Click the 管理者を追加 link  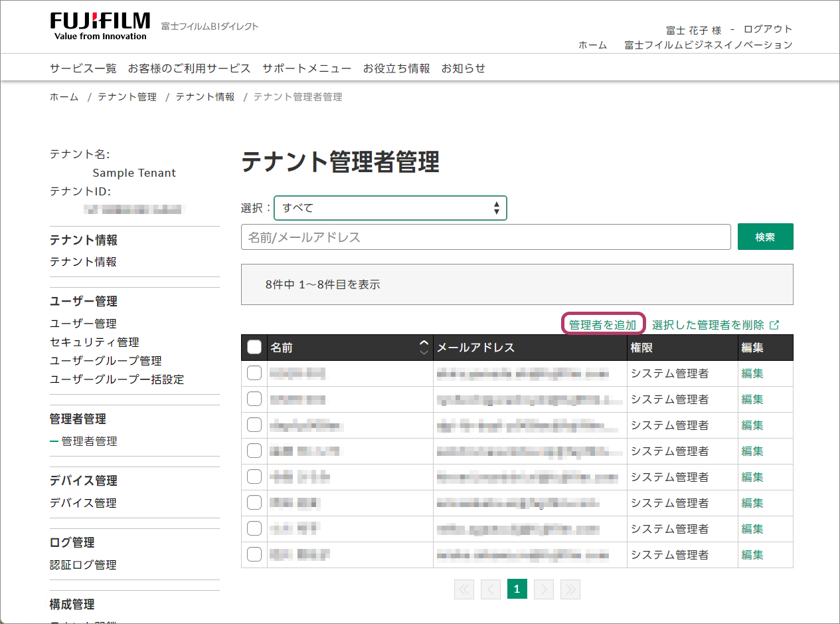pyautogui.click(x=603, y=325)
